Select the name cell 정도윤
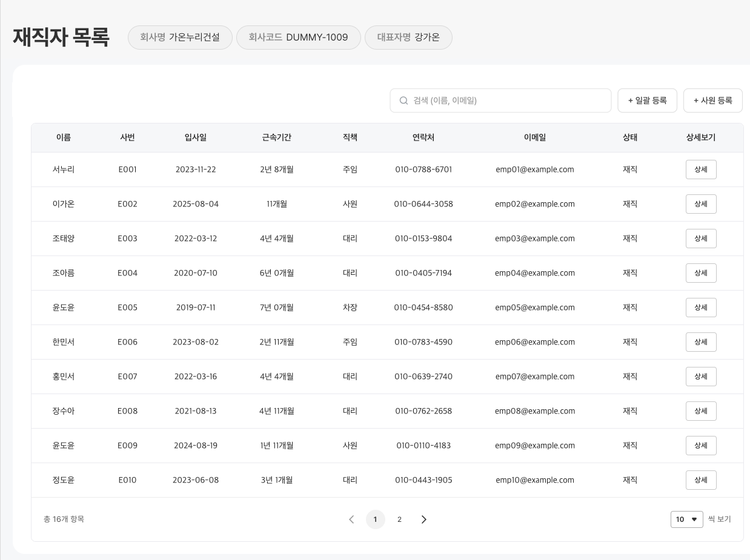 (64, 480)
